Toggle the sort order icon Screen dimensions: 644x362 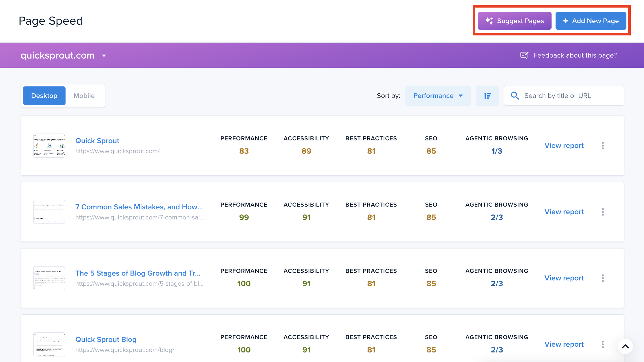pyautogui.click(x=487, y=96)
